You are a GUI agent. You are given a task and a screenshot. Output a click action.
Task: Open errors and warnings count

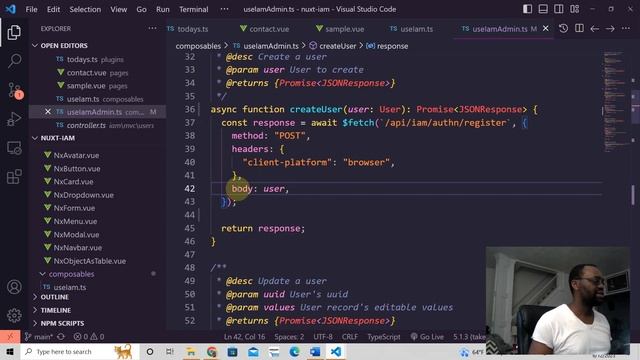(x=89, y=337)
